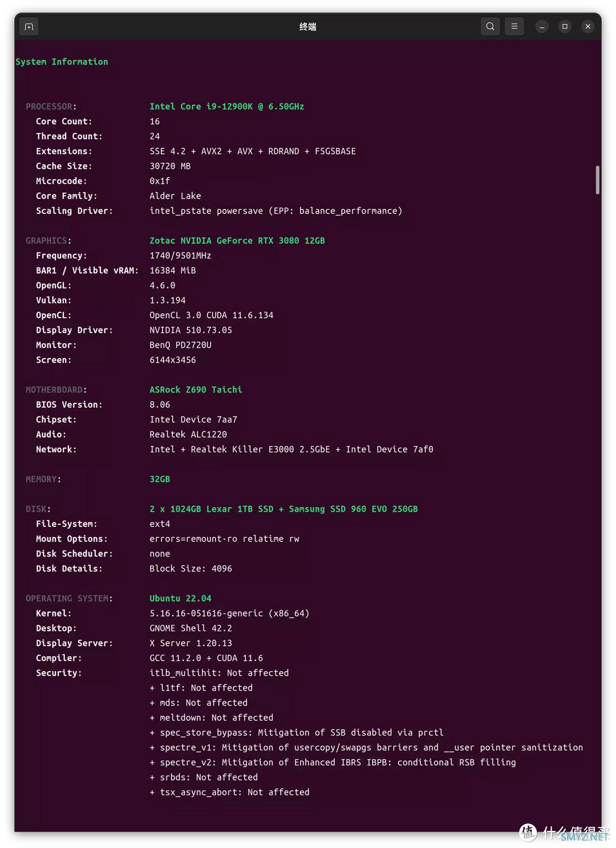Image resolution: width=616 pixels, height=848 pixels.
Task: Maximize the terminal window
Action: tap(565, 26)
